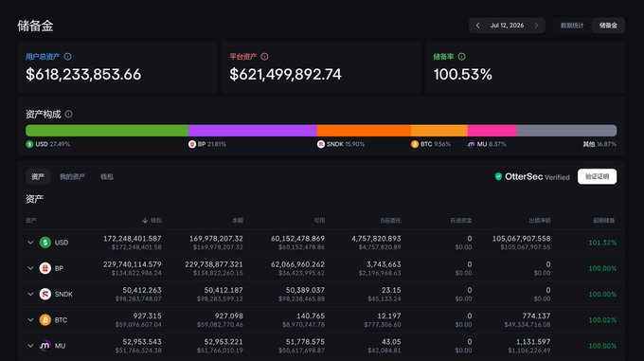Select the purple BP segment of composition bar
This screenshot has height=361, width=644.
[x=252, y=131]
